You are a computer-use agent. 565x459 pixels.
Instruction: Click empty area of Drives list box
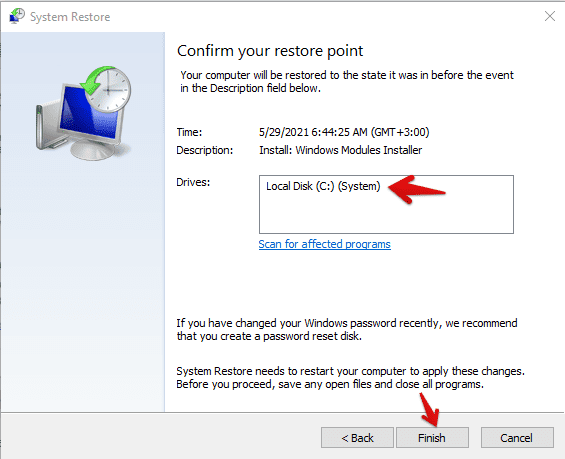(x=386, y=214)
